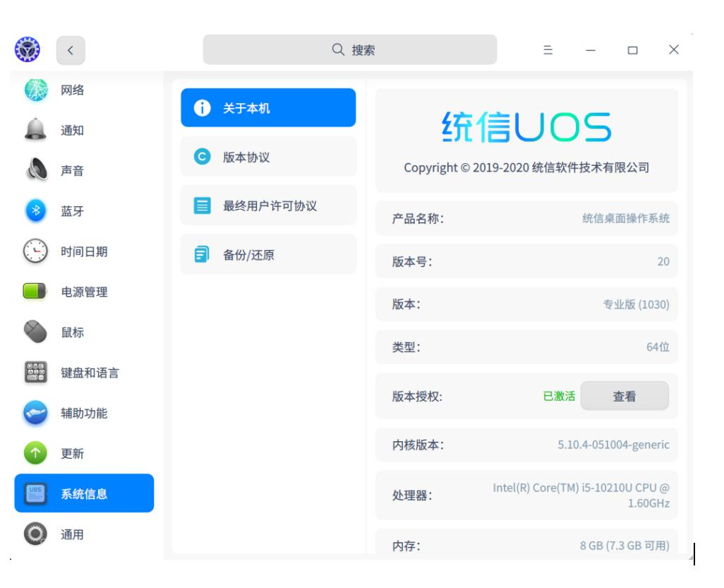
Task: Click the document icon for 最终用户许可协议
Action: coord(202,205)
